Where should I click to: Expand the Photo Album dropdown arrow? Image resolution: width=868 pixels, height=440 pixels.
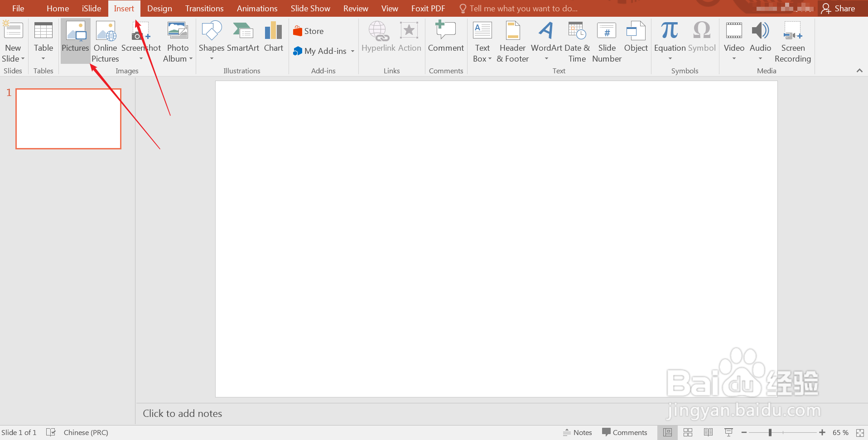pos(191,59)
